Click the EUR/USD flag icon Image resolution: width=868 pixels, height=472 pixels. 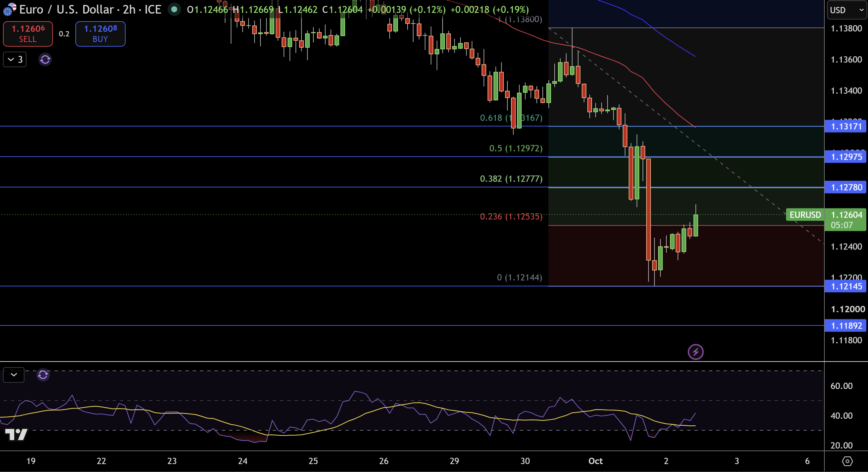tap(10, 10)
